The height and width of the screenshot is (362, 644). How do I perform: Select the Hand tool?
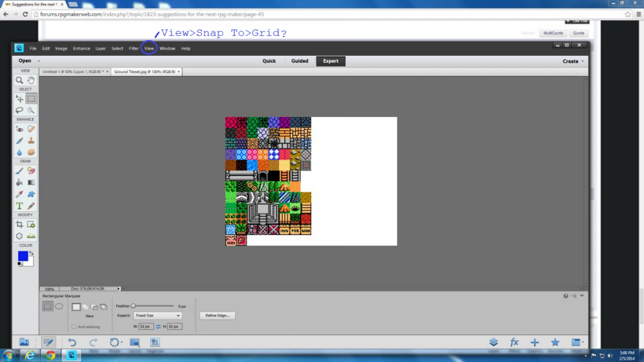coord(31,80)
